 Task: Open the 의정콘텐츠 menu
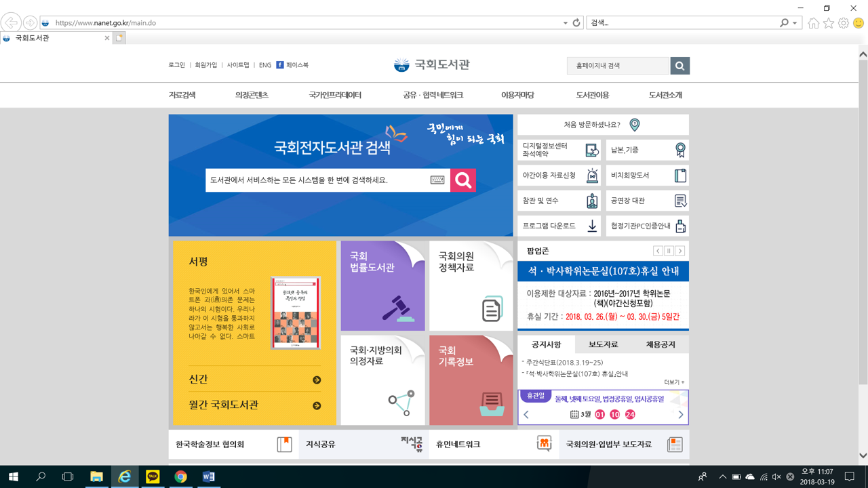click(252, 96)
